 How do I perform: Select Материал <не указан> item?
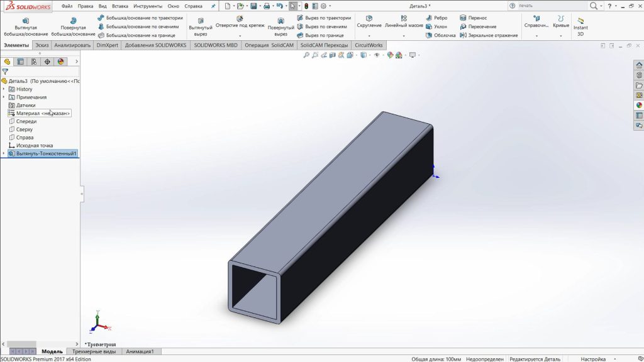point(40,113)
